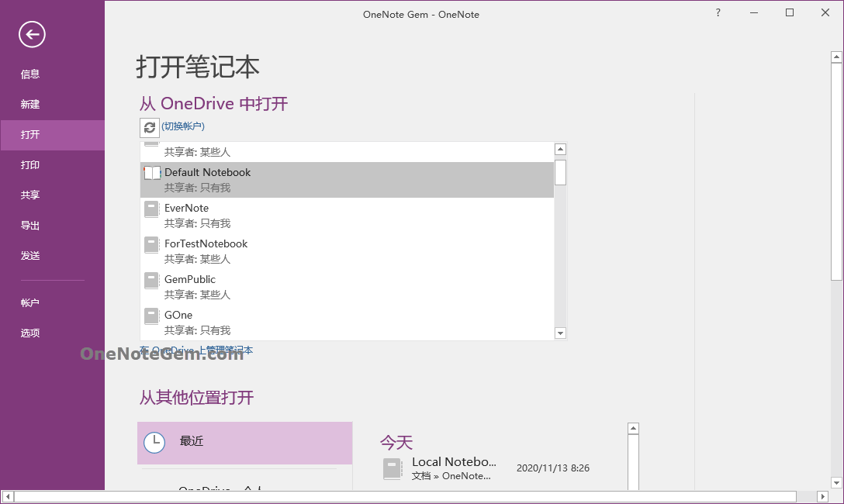Choose 发送 from the sidebar
The height and width of the screenshot is (504, 844).
pyautogui.click(x=52, y=256)
